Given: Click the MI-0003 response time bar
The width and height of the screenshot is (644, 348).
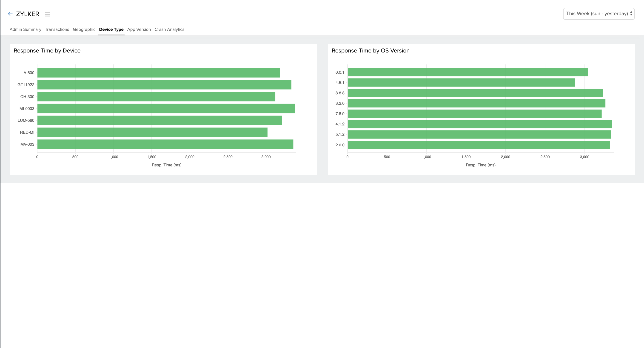Looking at the screenshot, I should pos(166,108).
